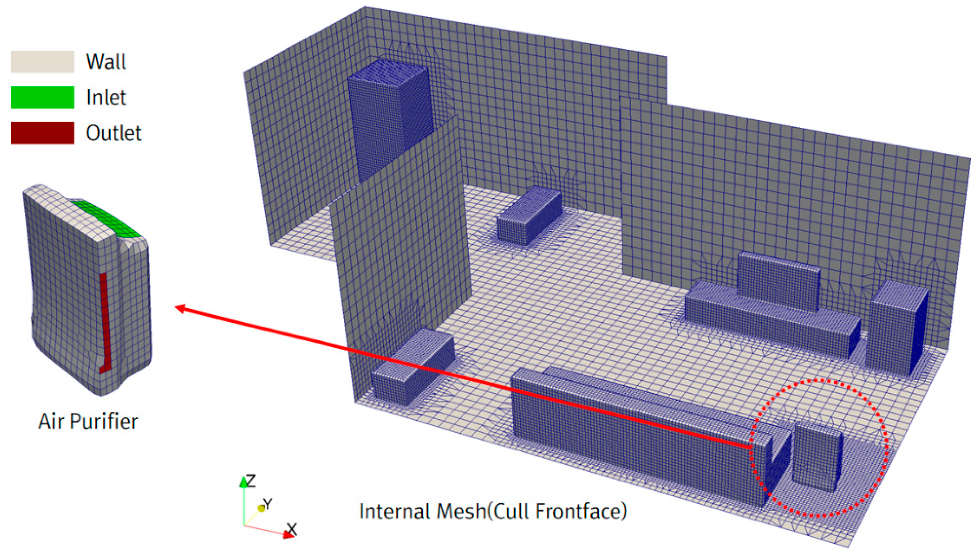Click the beige Wall legend swatch
The image size is (980, 557).
(x=42, y=61)
